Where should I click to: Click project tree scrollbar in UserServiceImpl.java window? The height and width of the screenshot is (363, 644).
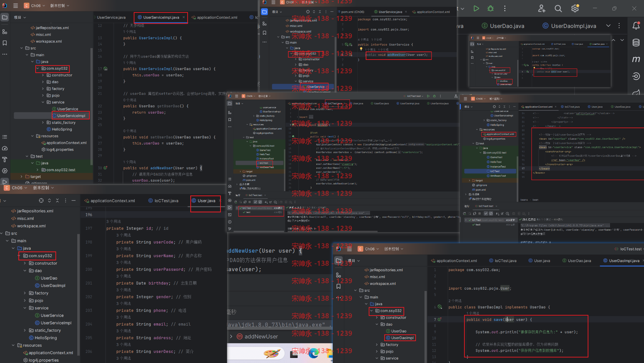91,107
